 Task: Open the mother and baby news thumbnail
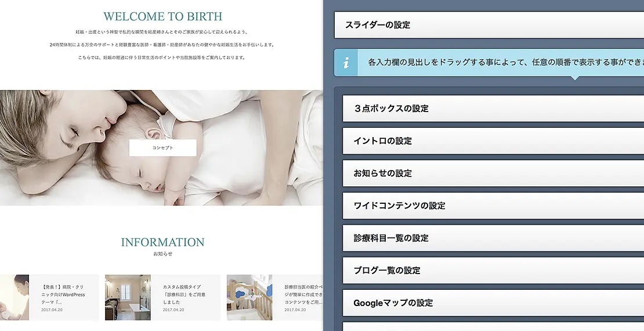click(15, 298)
